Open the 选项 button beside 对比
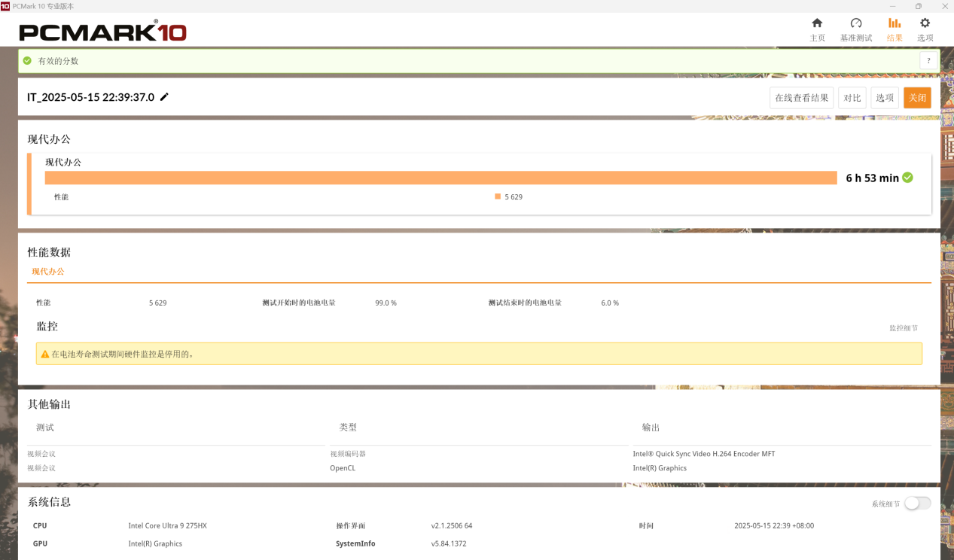The image size is (954, 560). (885, 98)
